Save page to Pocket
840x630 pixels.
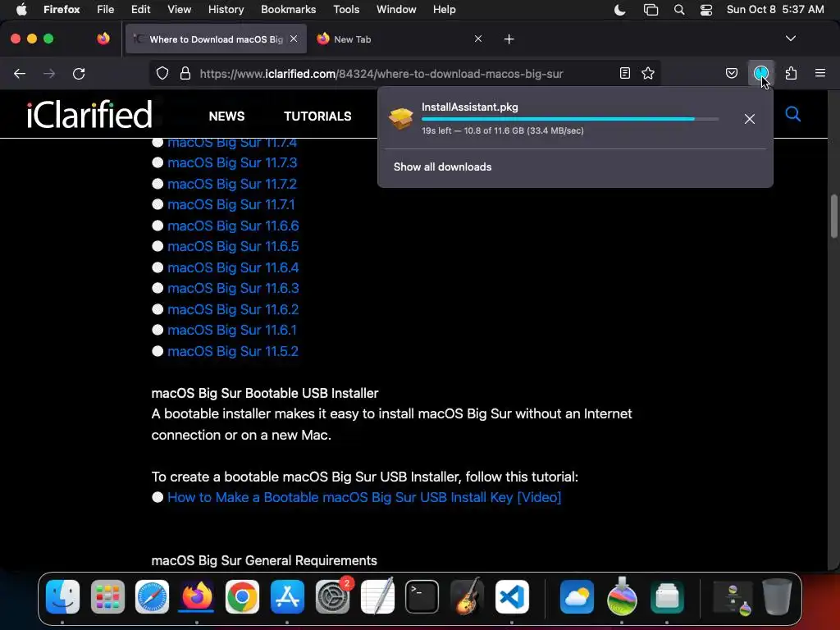731,73
